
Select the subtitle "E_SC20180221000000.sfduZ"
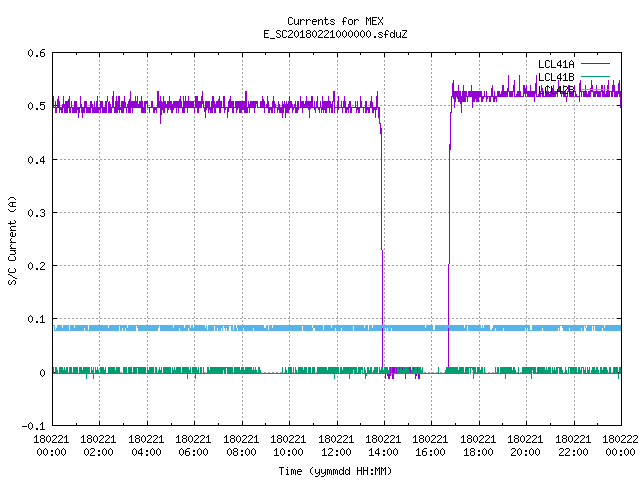pyautogui.click(x=335, y=34)
